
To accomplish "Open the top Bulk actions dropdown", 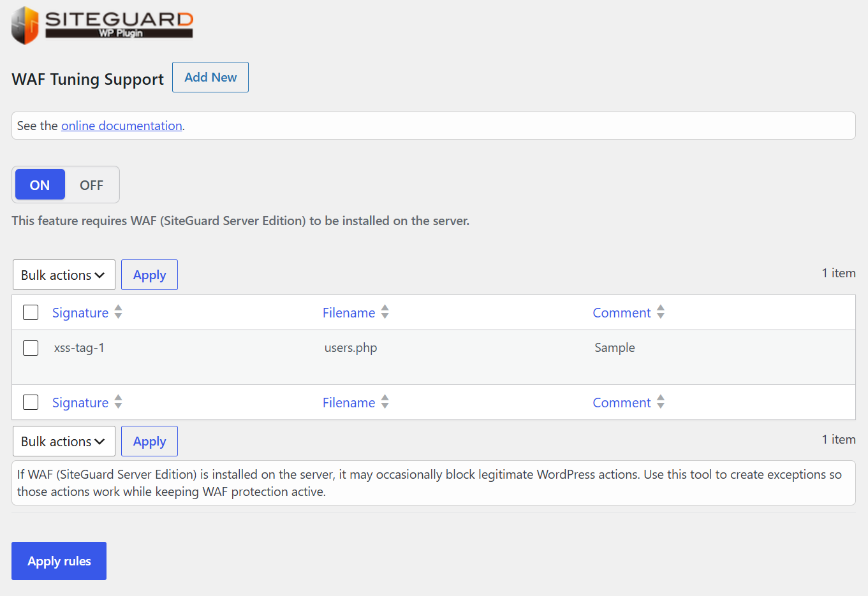I will (x=64, y=275).
